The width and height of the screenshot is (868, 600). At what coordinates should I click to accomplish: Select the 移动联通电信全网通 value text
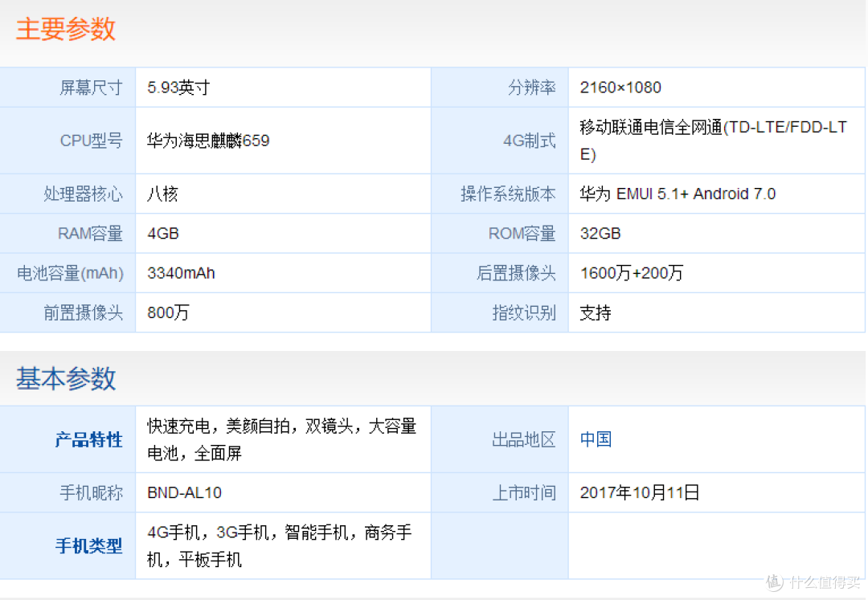point(713,141)
